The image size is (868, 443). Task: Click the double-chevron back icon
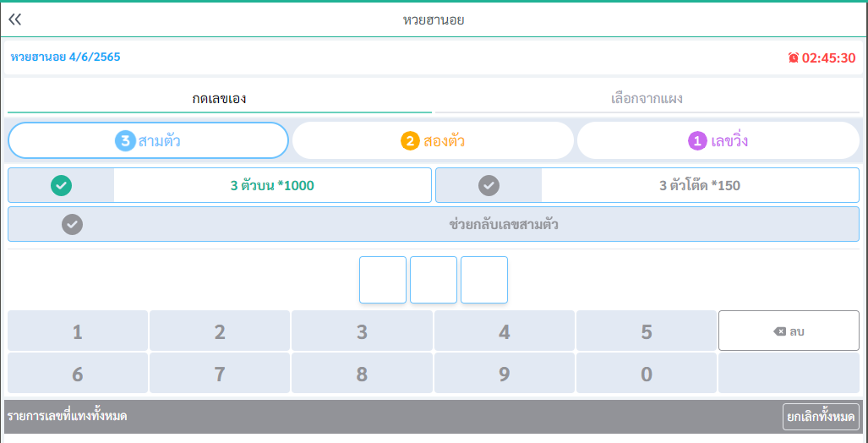pos(15,19)
